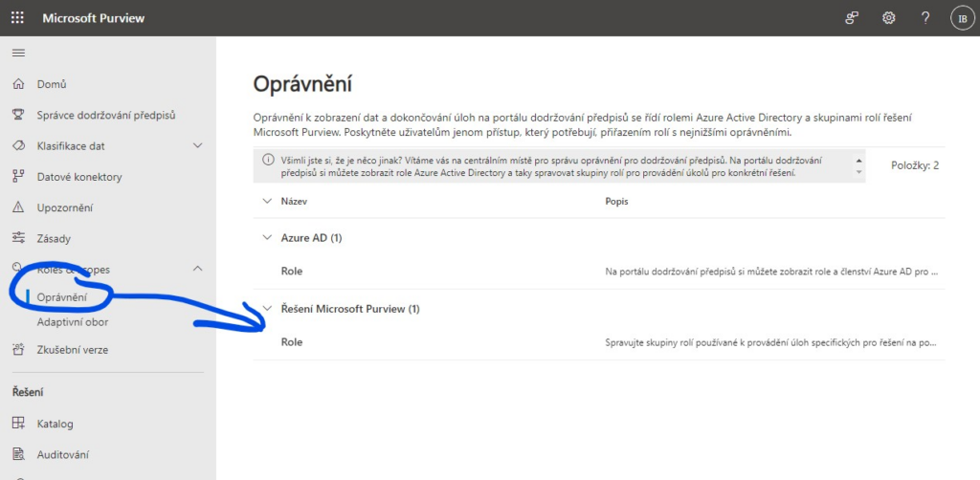This screenshot has height=480, width=980.
Task: Collapse the Azure AD (1) group
Action: 268,237
